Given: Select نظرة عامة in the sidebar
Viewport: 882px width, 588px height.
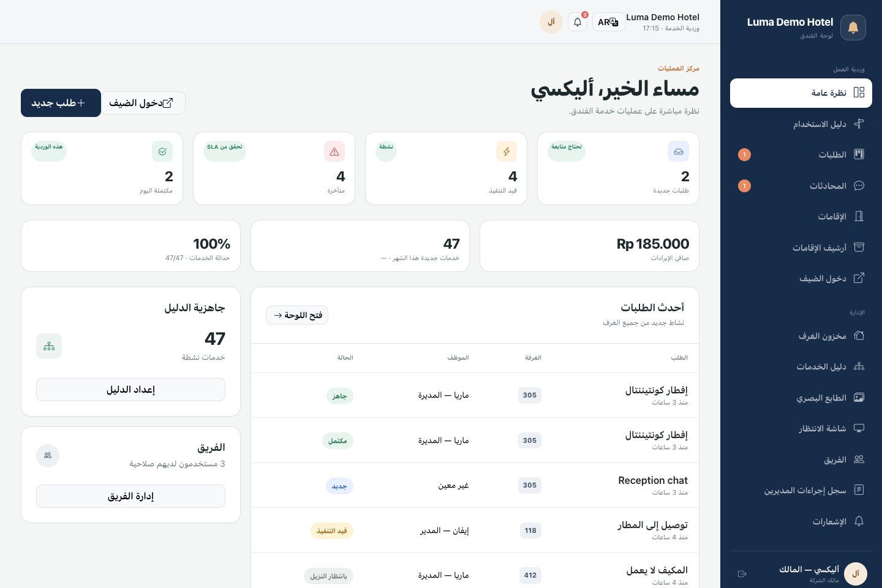Looking at the screenshot, I should click(801, 93).
